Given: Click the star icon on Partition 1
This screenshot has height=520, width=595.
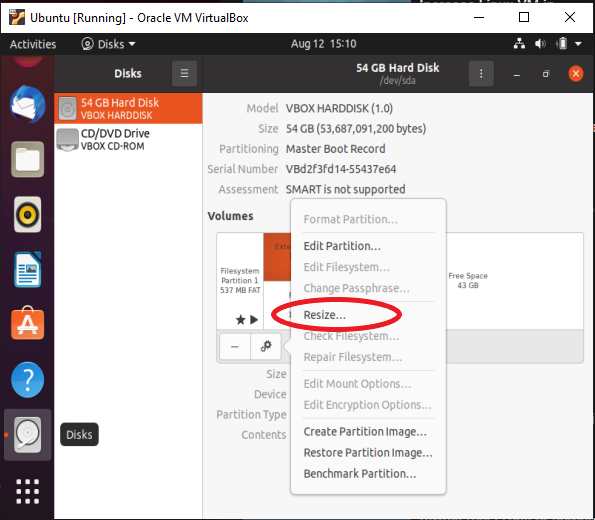Looking at the screenshot, I should [x=241, y=320].
